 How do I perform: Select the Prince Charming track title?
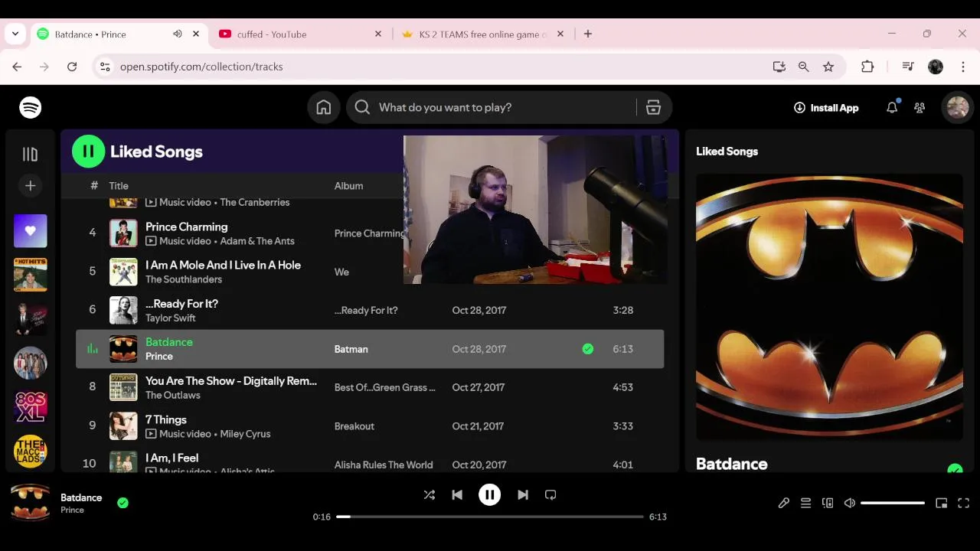pyautogui.click(x=187, y=227)
